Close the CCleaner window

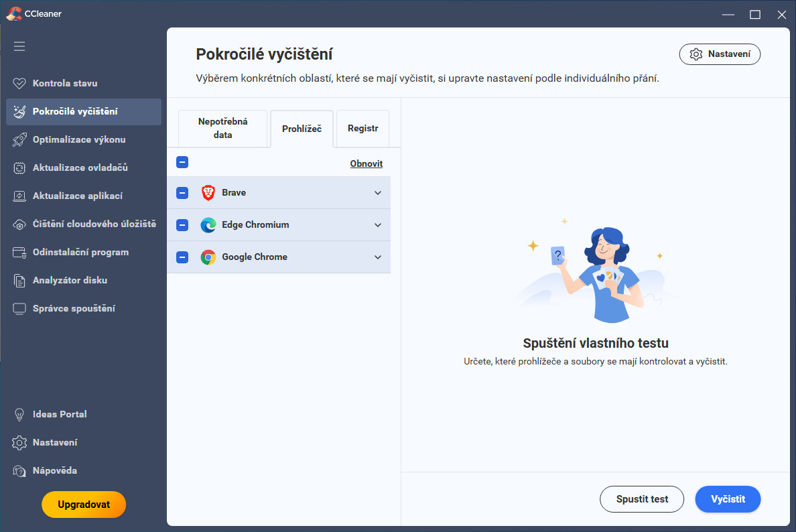[x=782, y=15]
